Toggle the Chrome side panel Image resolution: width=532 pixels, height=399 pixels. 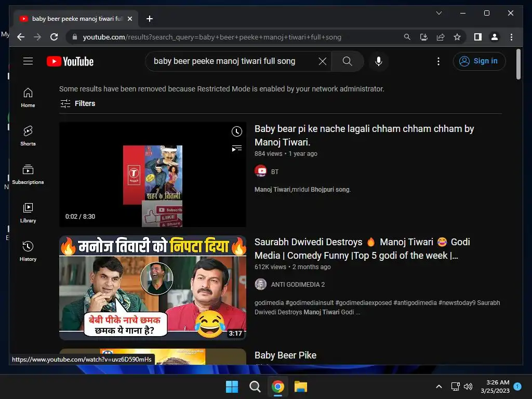pyautogui.click(x=478, y=37)
